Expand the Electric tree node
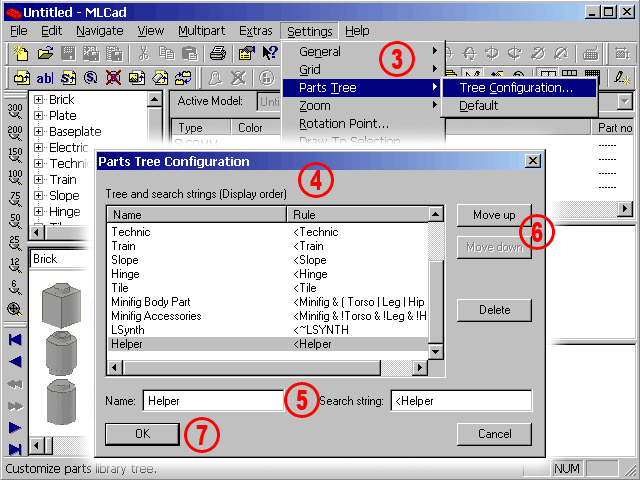Screen dimensions: 640x480 [38, 147]
